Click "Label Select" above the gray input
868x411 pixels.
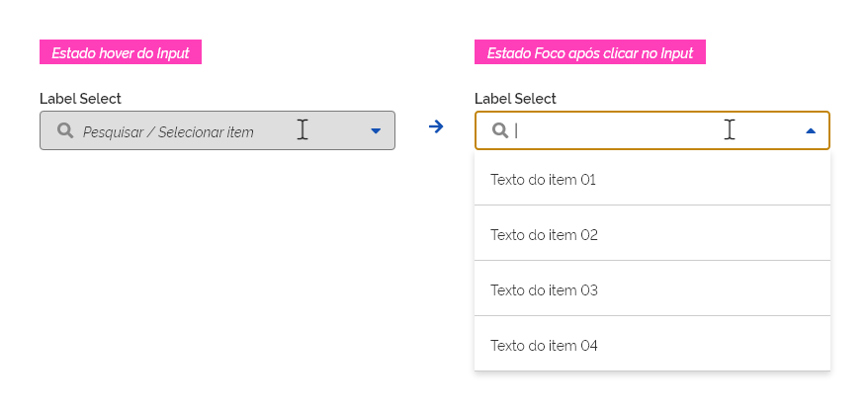tap(81, 99)
